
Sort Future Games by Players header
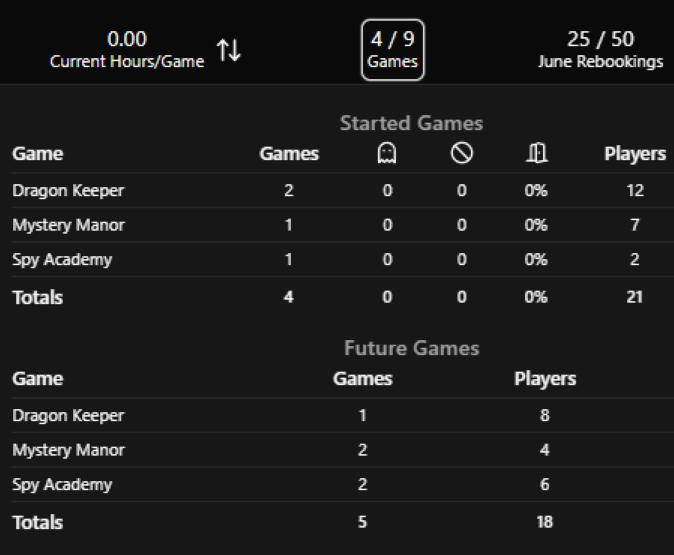coord(545,378)
